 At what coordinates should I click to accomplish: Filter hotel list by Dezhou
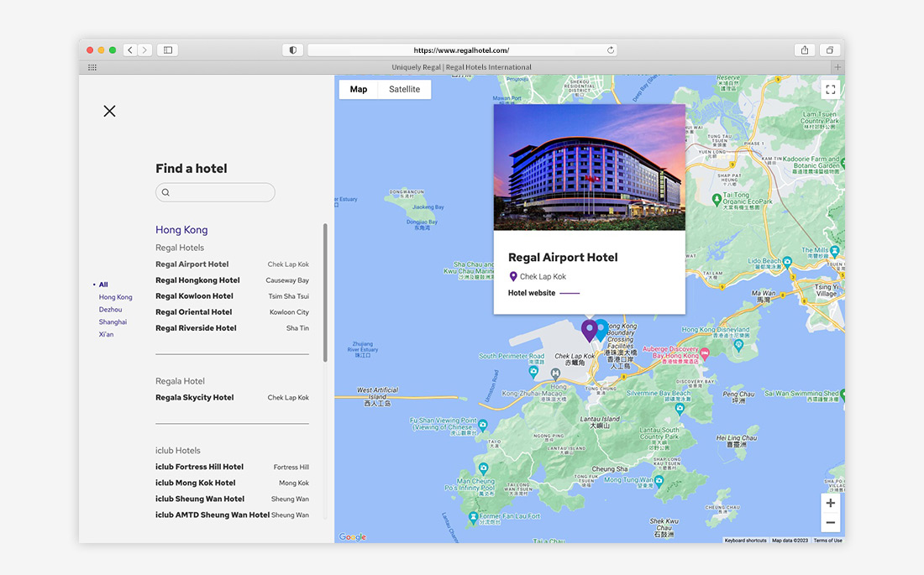coord(110,309)
